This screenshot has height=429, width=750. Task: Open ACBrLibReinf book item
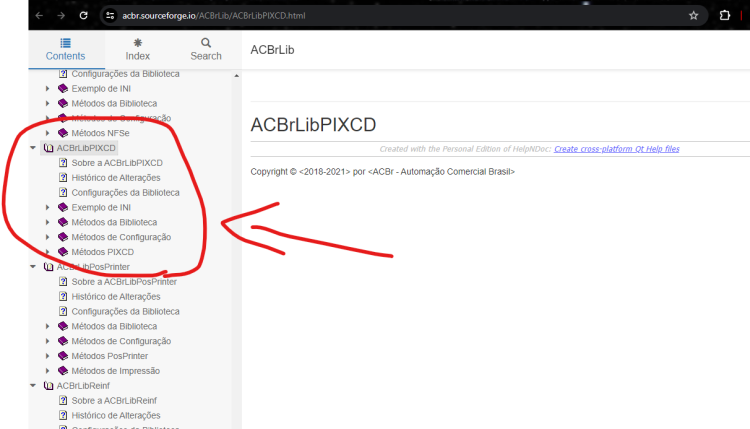point(83,385)
